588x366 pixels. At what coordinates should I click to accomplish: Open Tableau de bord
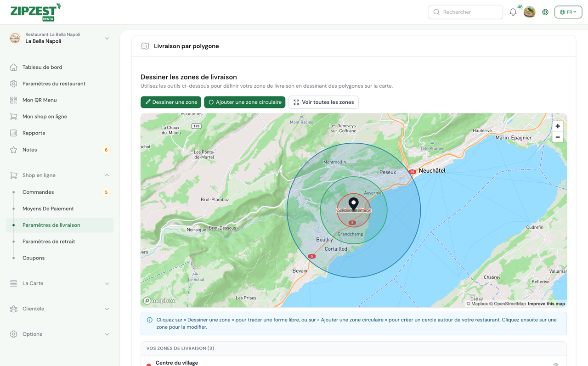pyautogui.click(x=42, y=67)
